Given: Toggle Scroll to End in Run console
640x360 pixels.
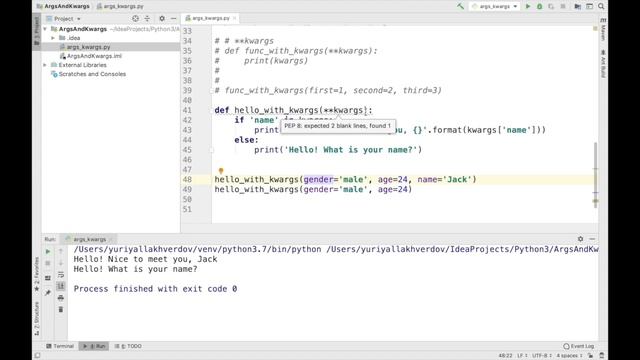Looking at the screenshot, I should coord(61,286).
